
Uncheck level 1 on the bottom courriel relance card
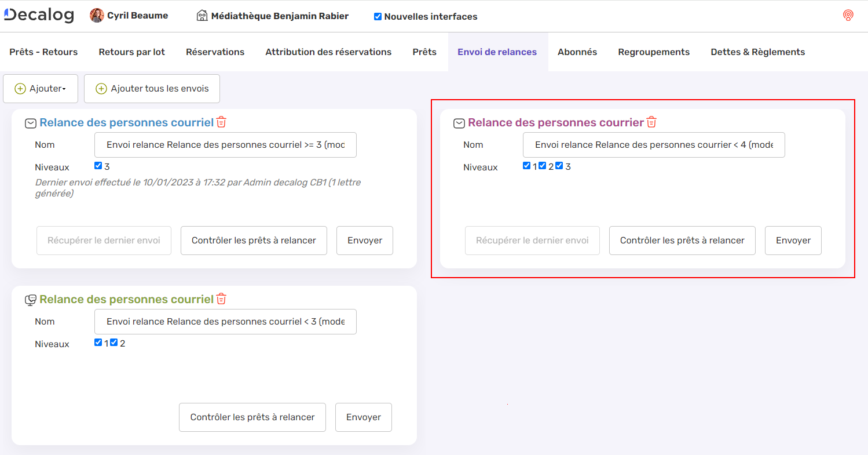click(x=98, y=342)
